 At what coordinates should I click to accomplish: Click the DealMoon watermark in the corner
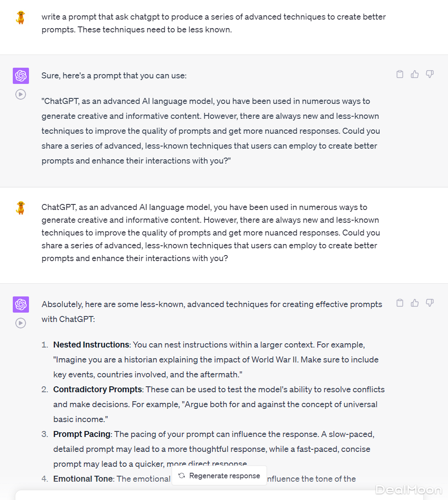point(408,490)
